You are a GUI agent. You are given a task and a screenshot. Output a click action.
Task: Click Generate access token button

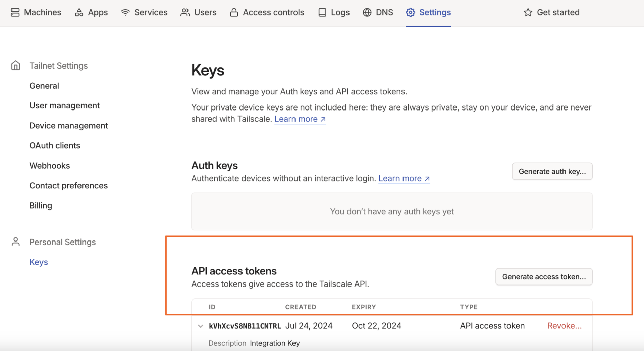pos(544,277)
